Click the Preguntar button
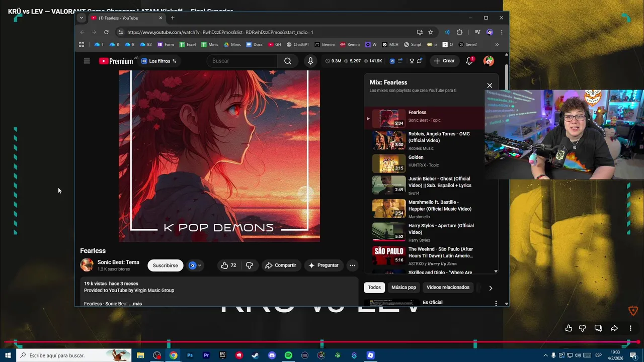 (324, 265)
